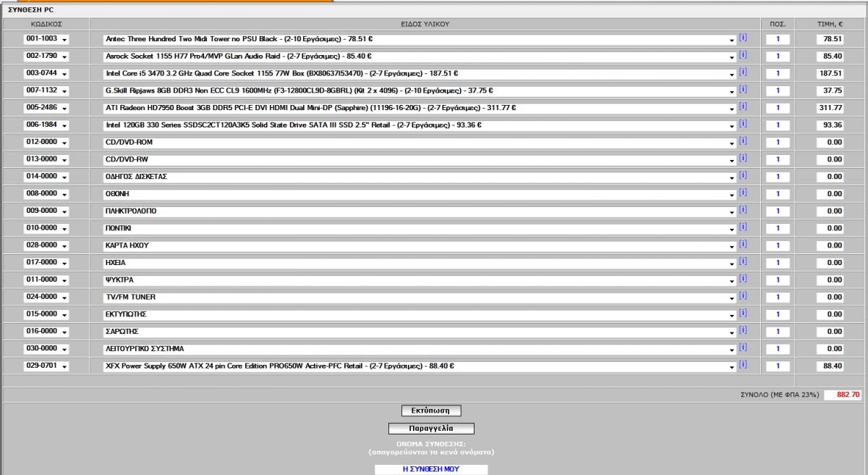The height and width of the screenshot is (475, 868).
Task: Click info icon in ΠΛΗΚΤΡΟΛΟΓΙΟ row
Action: click(743, 210)
